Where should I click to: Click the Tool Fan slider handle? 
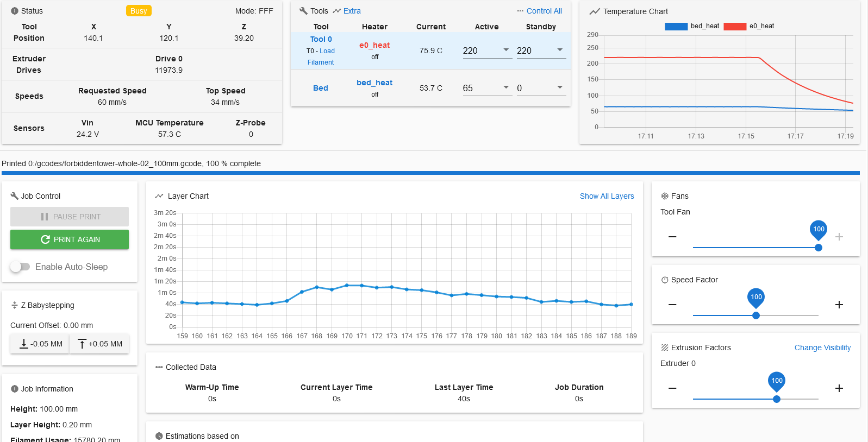819,248
